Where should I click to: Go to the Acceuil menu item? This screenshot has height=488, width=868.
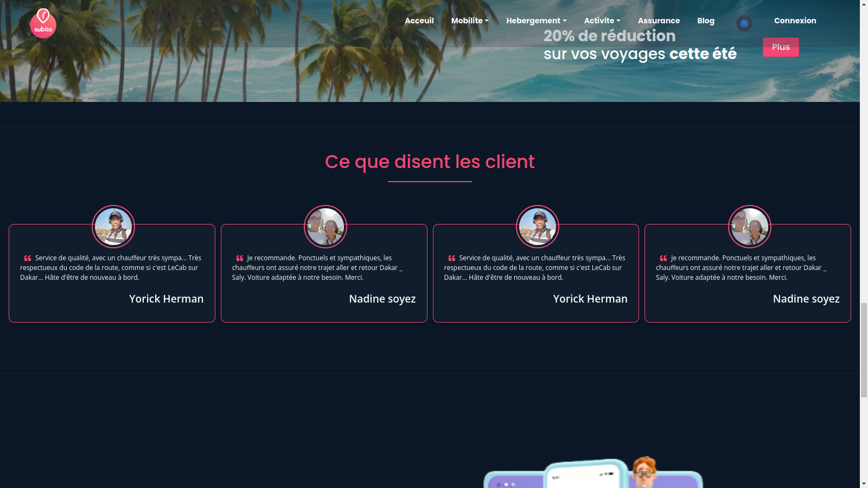point(419,21)
